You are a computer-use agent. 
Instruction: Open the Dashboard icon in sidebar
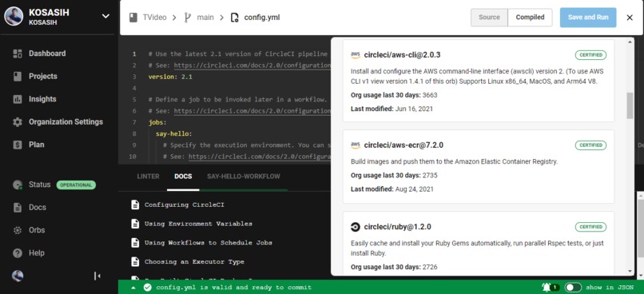[18, 54]
